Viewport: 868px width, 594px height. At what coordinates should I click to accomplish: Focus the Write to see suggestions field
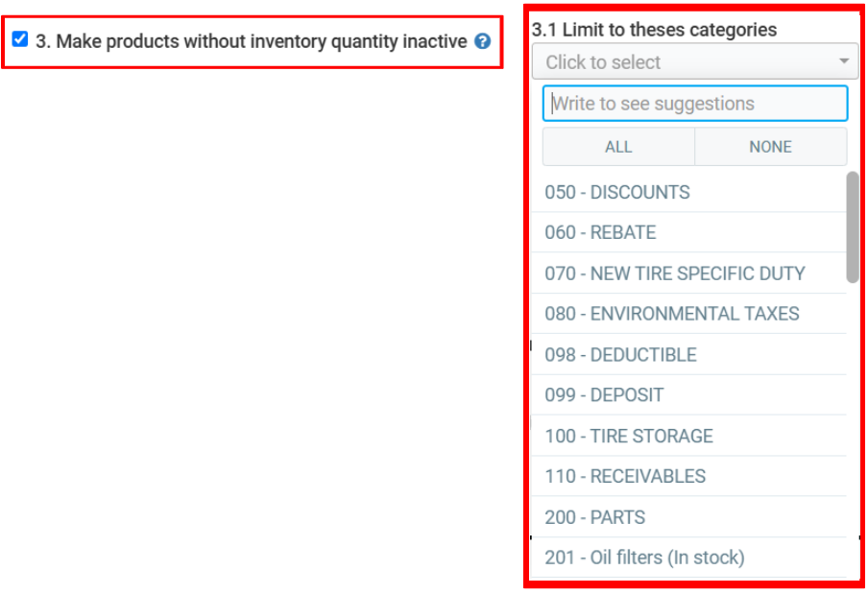[694, 104]
